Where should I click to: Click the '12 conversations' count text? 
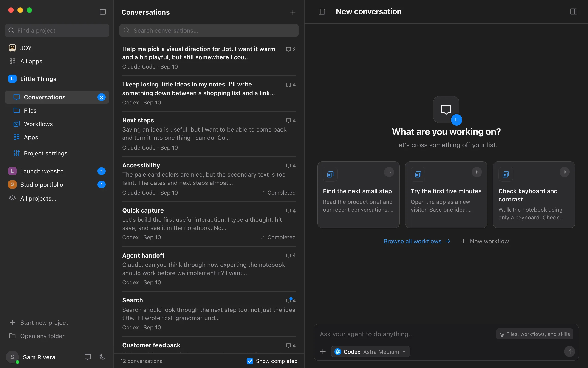pos(141,361)
